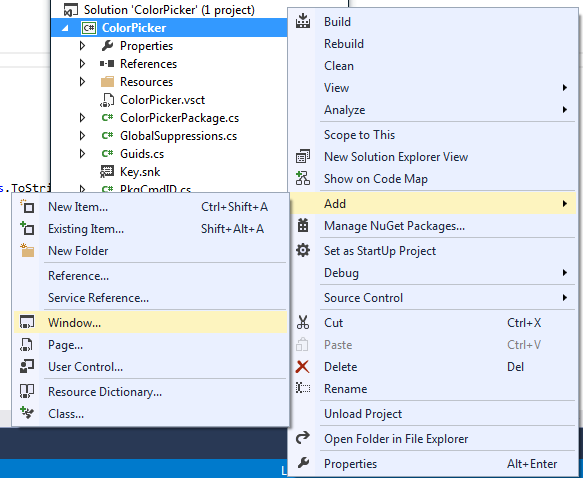This screenshot has width=583, height=478.
Task: Select ColorPickerPackage.cs file
Action: point(179,118)
